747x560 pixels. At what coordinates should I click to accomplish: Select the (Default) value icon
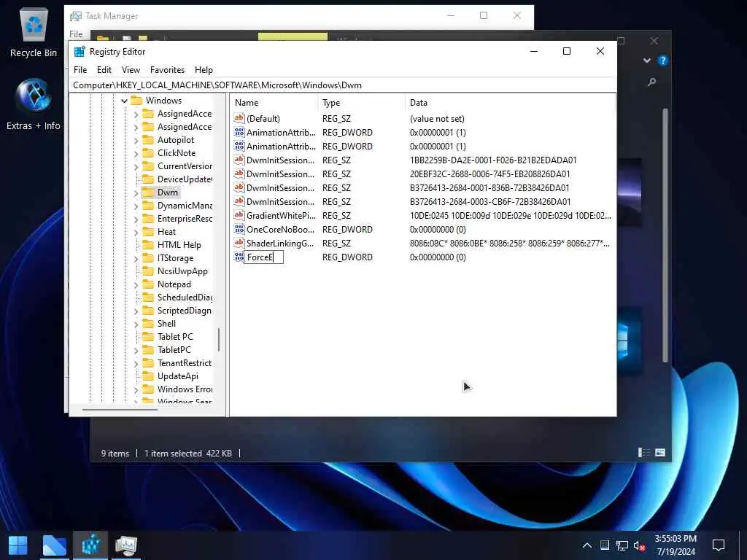(x=239, y=118)
